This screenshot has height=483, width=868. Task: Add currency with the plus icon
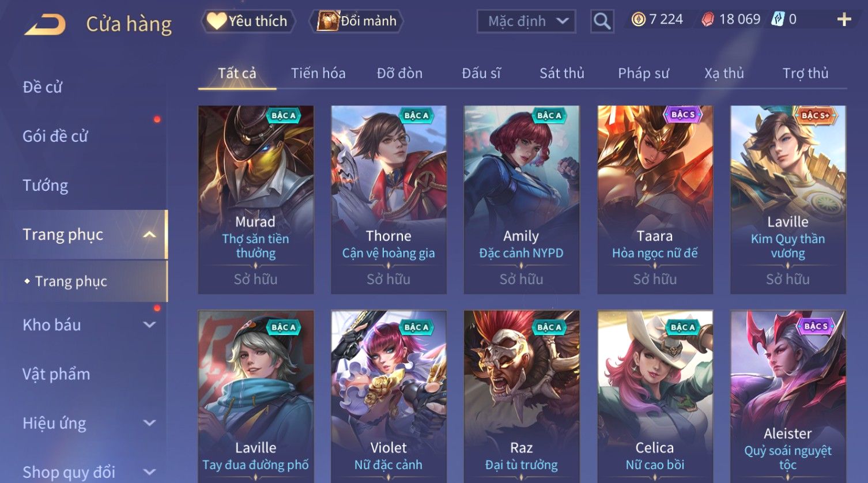pyautogui.click(x=844, y=20)
